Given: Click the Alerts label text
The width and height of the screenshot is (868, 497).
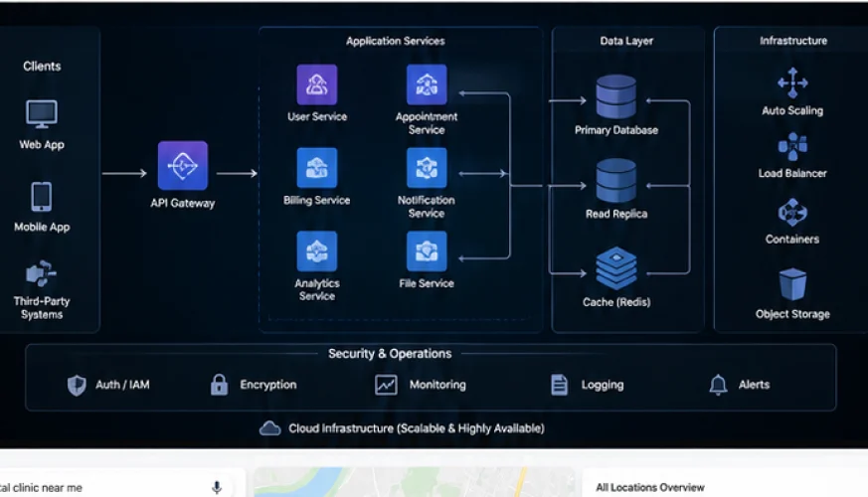Looking at the screenshot, I should coord(754,385).
